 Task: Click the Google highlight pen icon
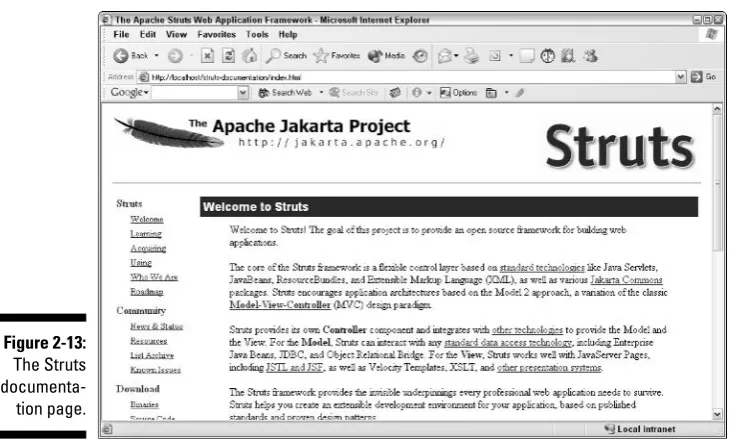pos(519,93)
